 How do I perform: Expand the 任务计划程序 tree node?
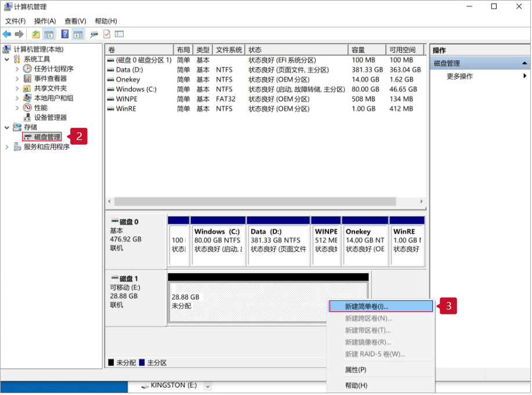[x=17, y=69]
